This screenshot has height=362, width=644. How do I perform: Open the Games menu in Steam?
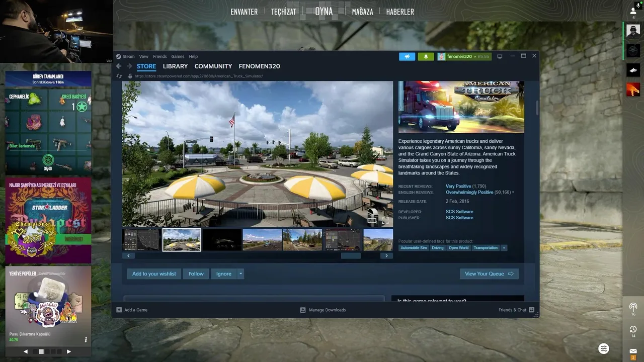point(178,56)
